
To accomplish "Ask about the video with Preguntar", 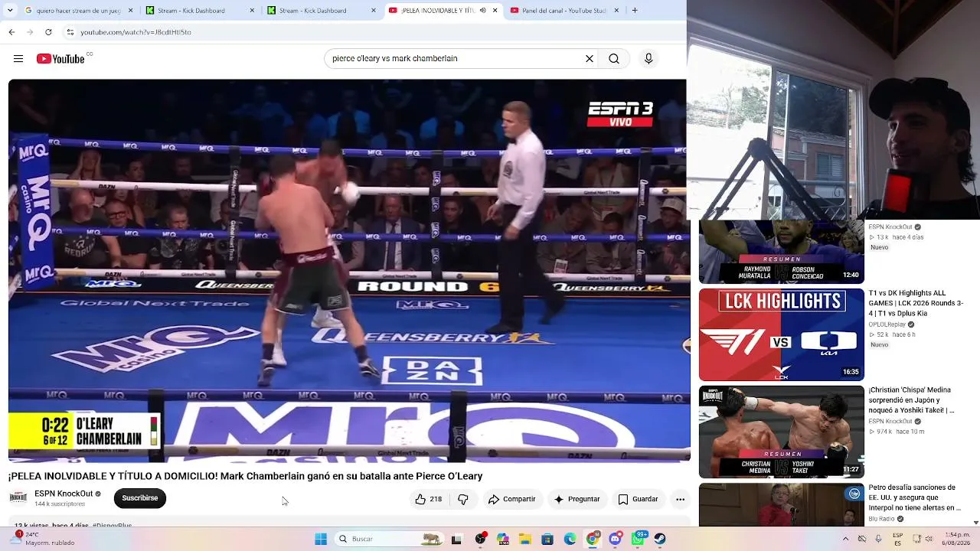I will [577, 499].
